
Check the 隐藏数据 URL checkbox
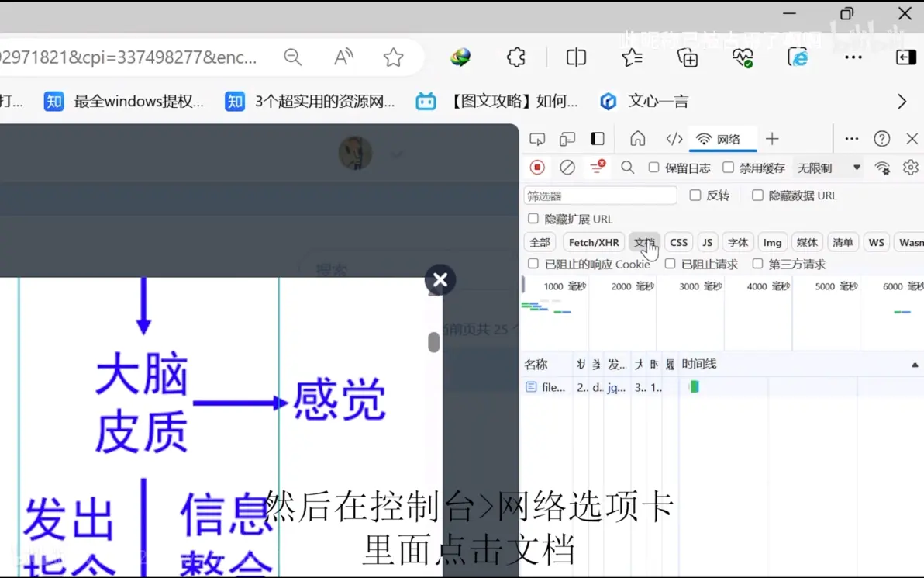758,196
